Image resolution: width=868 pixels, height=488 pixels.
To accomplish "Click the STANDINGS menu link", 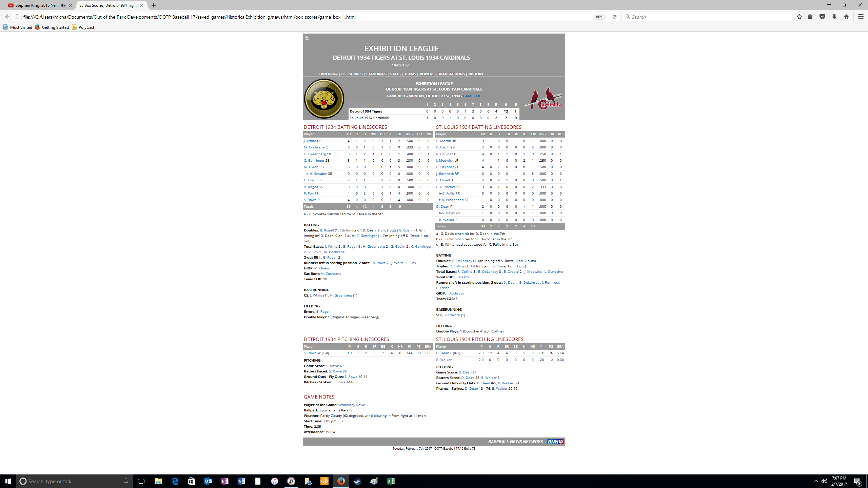I will pyautogui.click(x=376, y=74).
